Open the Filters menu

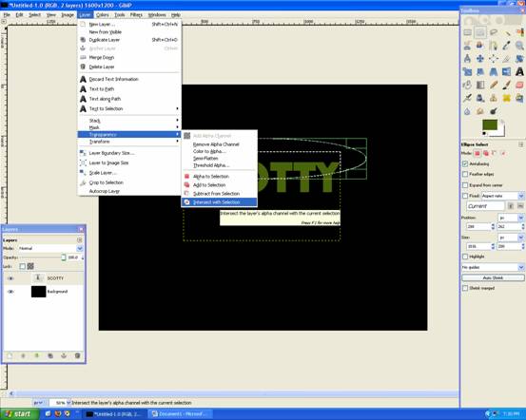(136, 15)
